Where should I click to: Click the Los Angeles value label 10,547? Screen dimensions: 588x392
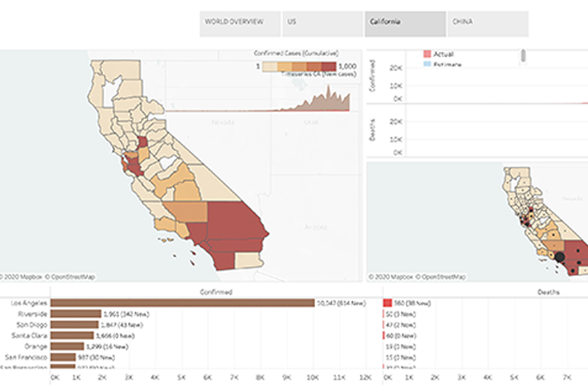[x=341, y=303]
